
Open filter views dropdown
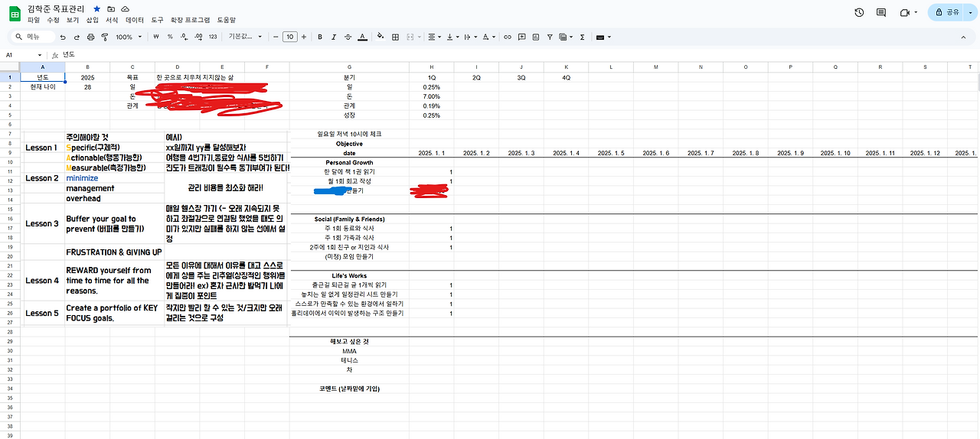pyautogui.click(x=566, y=37)
